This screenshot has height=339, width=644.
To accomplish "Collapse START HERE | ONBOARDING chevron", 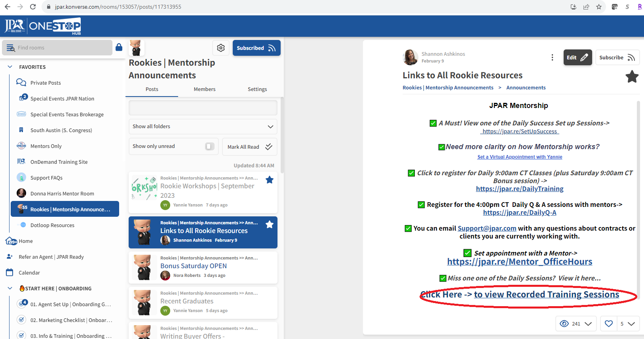I will pyautogui.click(x=10, y=288).
